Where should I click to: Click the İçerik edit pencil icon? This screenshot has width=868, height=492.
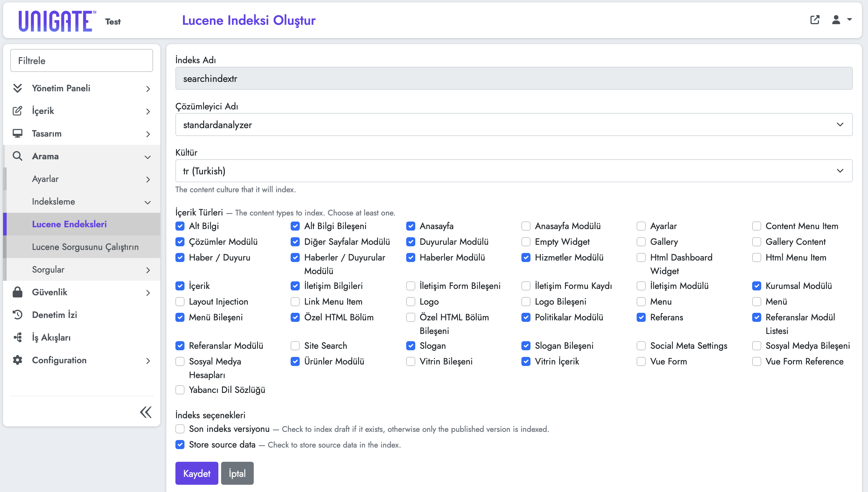(x=17, y=111)
